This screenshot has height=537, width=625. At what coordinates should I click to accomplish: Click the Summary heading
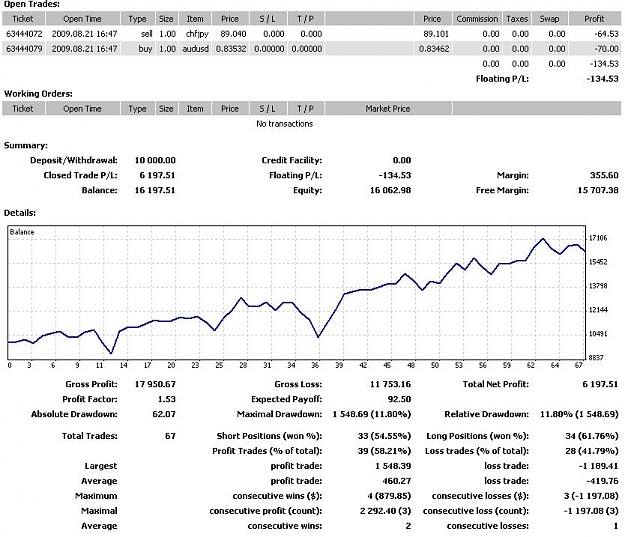26,145
